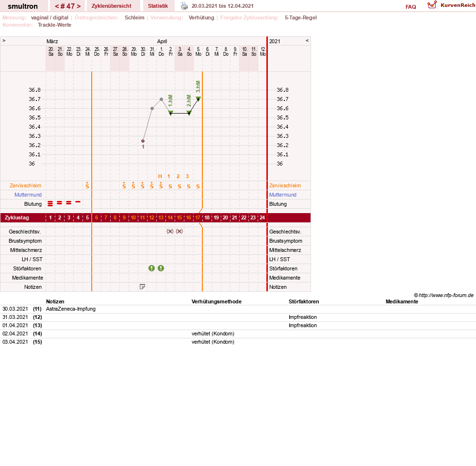Collapse chart with top-right arrow

[307, 40]
